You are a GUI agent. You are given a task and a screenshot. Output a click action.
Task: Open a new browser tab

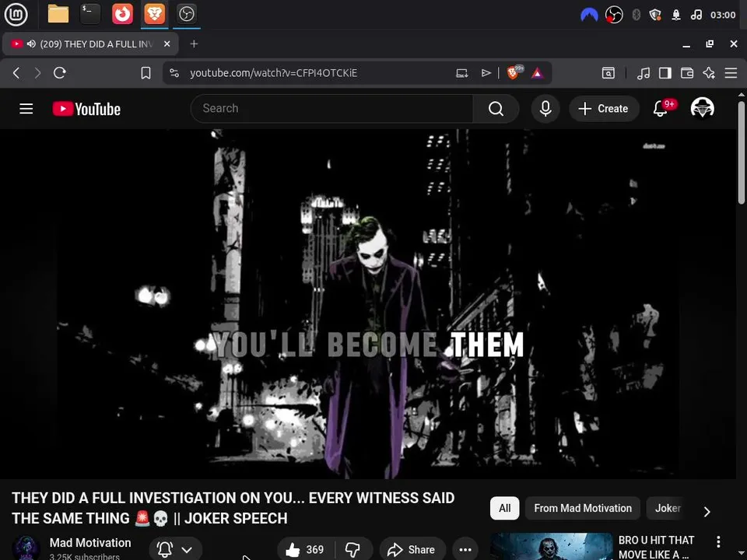click(x=194, y=44)
